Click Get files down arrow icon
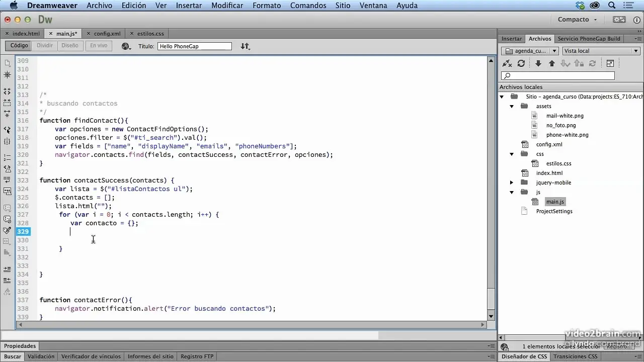 pyautogui.click(x=538, y=63)
